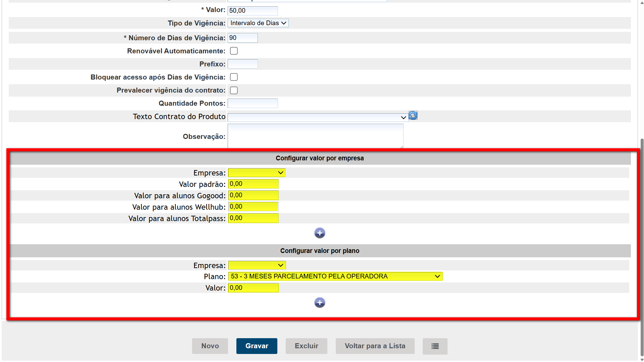Open Empresa dropdown in valor por plano section
Screen dimensions: 644x362
coord(257,265)
